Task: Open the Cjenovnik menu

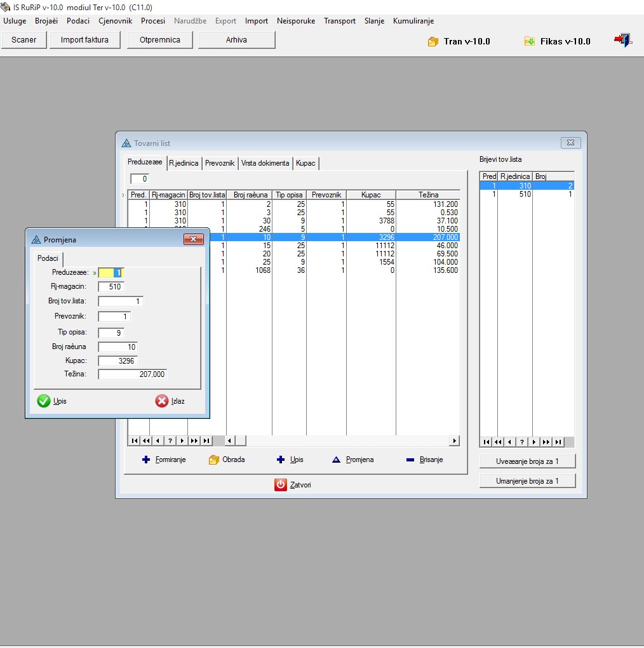Action: click(x=115, y=21)
